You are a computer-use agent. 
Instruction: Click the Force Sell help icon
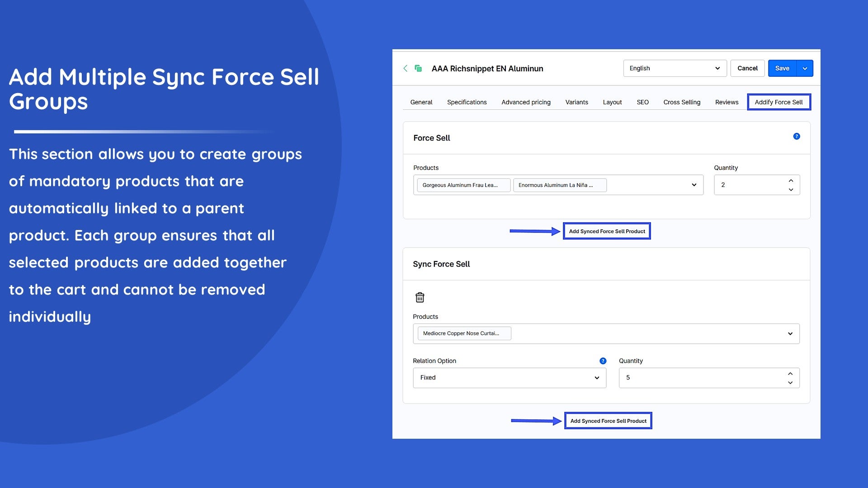(x=797, y=136)
